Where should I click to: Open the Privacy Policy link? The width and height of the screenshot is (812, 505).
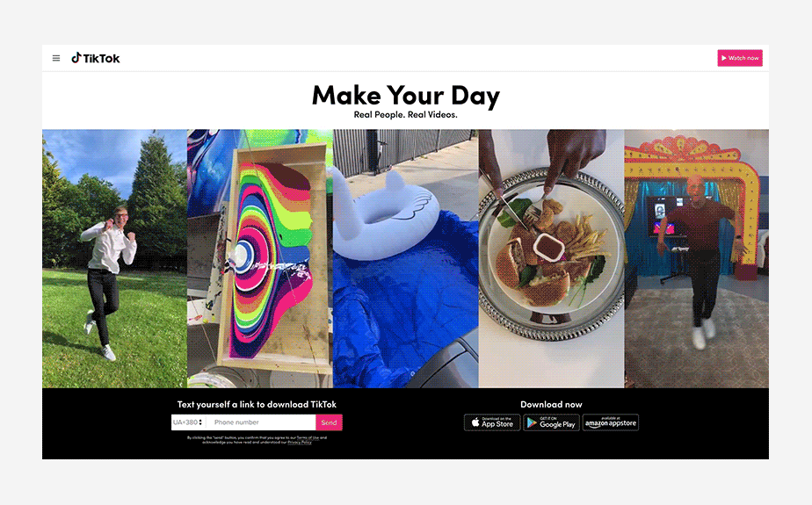pos(300,443)
